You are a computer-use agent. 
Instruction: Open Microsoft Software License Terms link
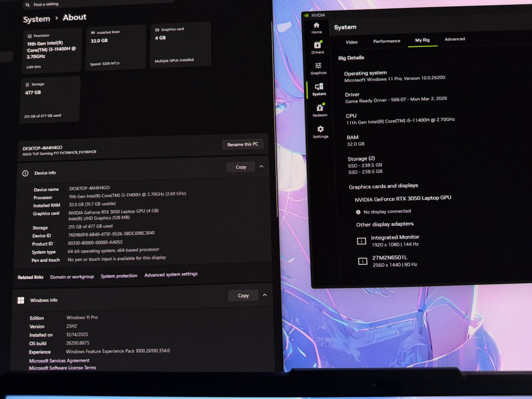click(63, 368)
